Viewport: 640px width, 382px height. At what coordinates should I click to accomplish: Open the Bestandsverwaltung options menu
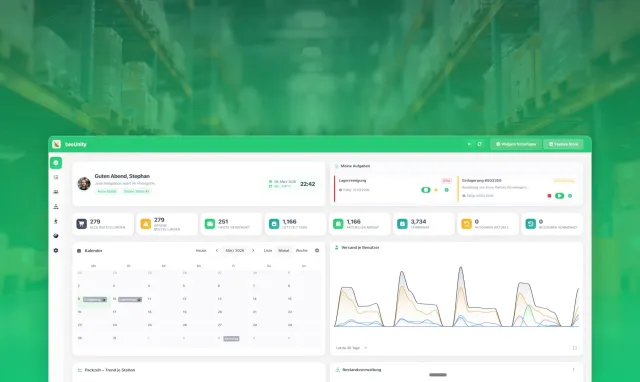coord(573,370)
